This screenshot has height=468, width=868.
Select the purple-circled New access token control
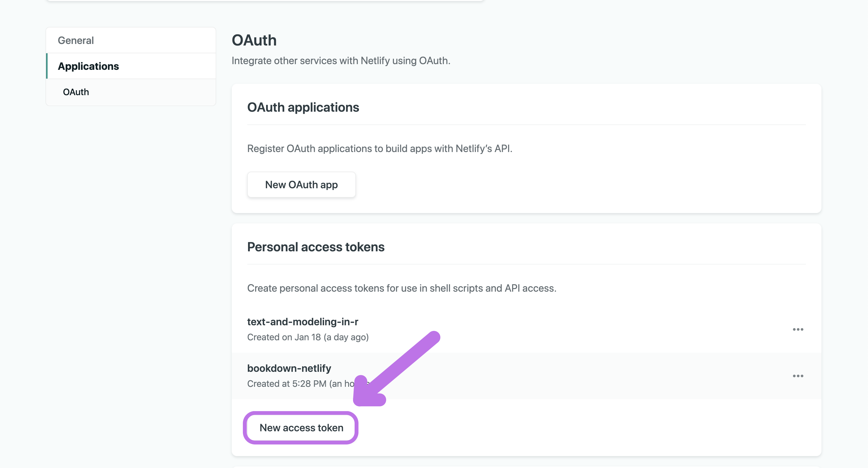301,428
